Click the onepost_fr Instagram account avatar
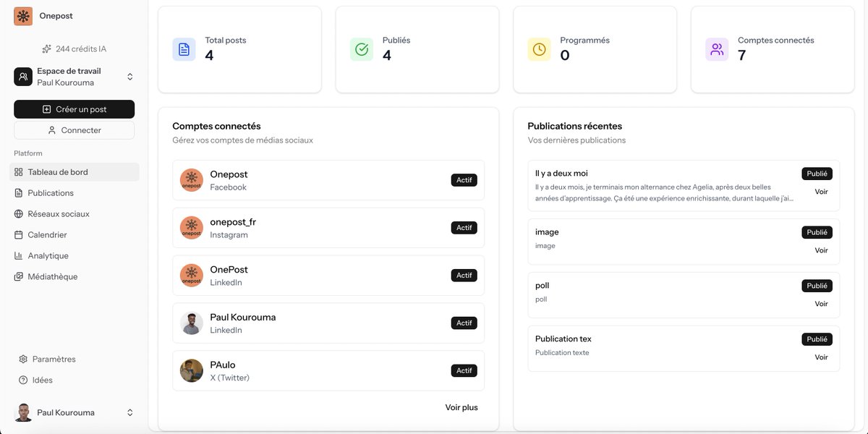 (x=192, y=228)
